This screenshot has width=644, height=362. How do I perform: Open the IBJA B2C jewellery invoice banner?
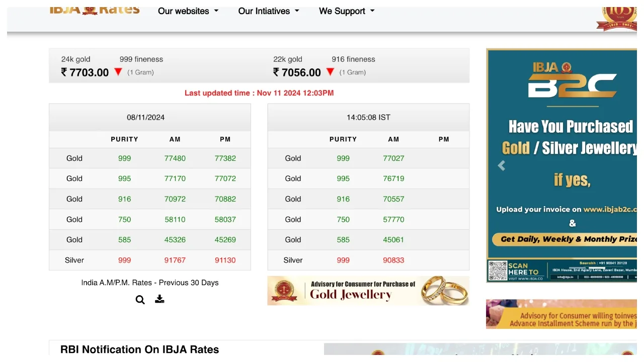click(561, 165)
